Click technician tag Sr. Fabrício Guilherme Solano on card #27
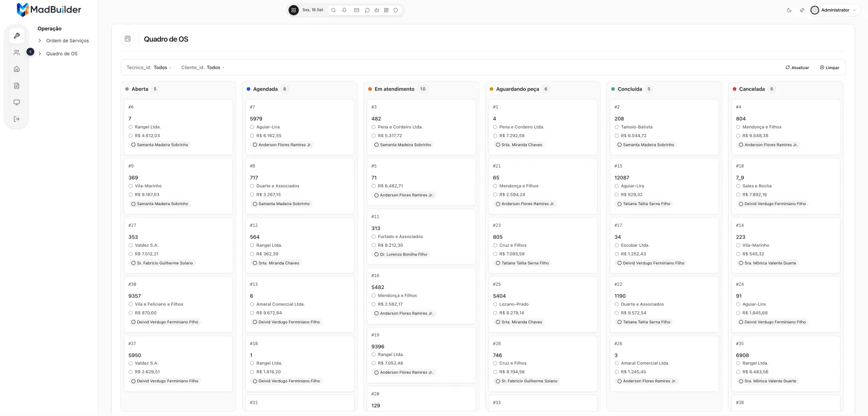The width and height of the screenshot is (868, 416). 162,263
